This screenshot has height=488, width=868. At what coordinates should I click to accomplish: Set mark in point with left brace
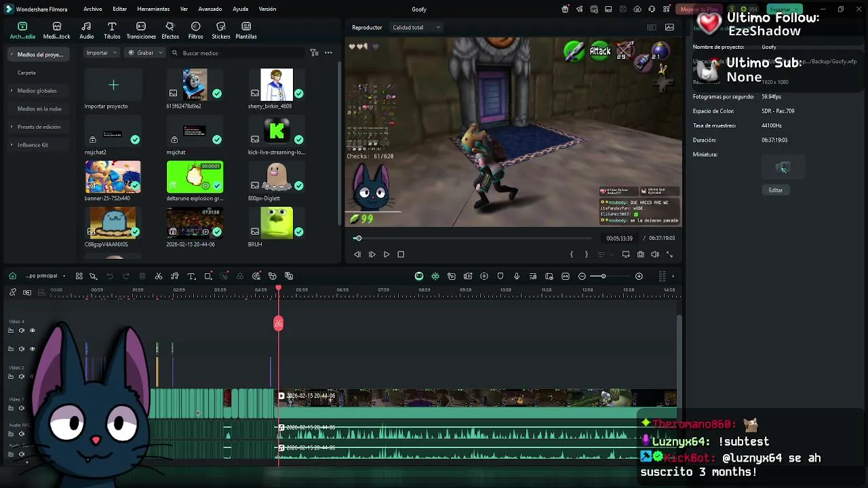pos(572,254)
